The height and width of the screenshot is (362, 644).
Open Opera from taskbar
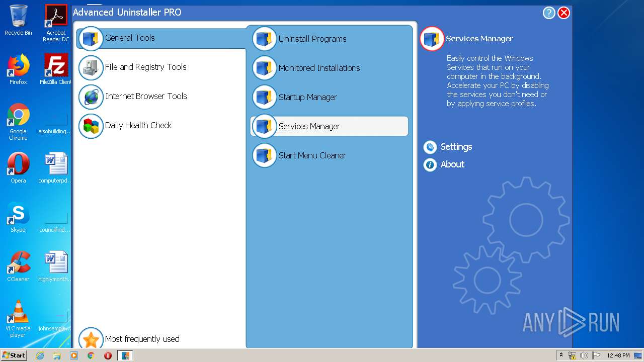pyautogui.click(x=108, y=355)
